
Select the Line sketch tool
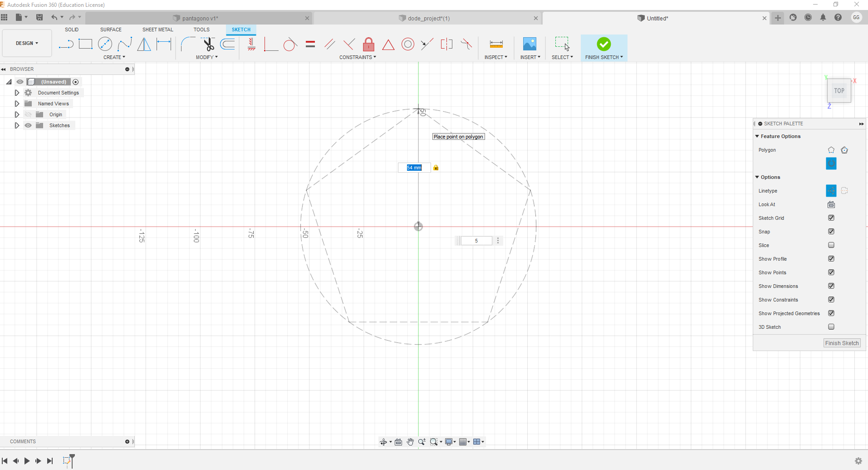point(66,44)
